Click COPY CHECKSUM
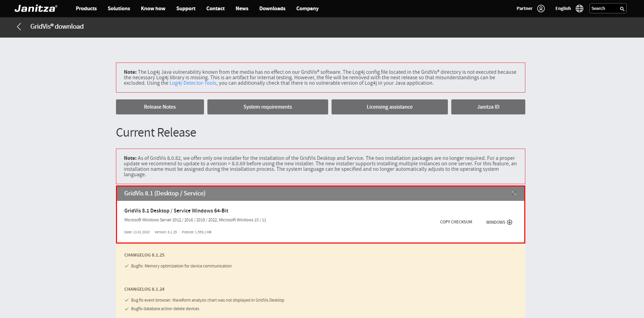This screenshot has width=644, height=318. click(x=456, y=222)
